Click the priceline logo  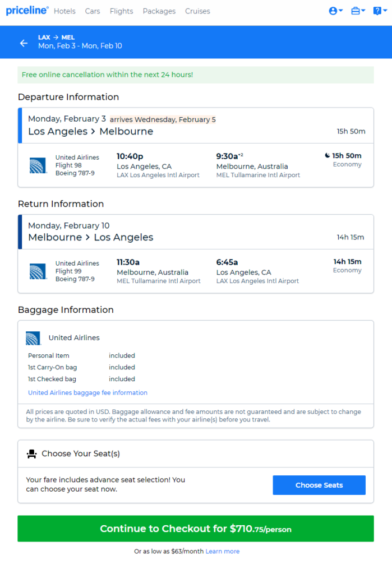click(27, 11)
